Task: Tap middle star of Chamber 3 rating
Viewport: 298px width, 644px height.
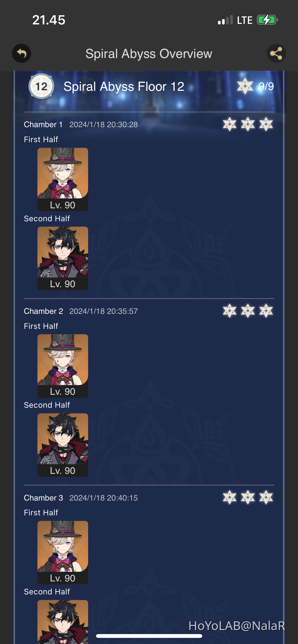Action: point(248,497)
